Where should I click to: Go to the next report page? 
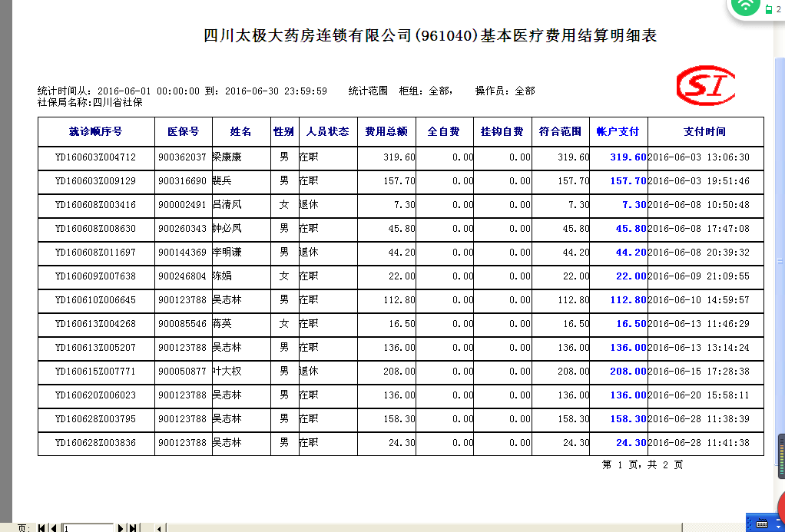120,528
